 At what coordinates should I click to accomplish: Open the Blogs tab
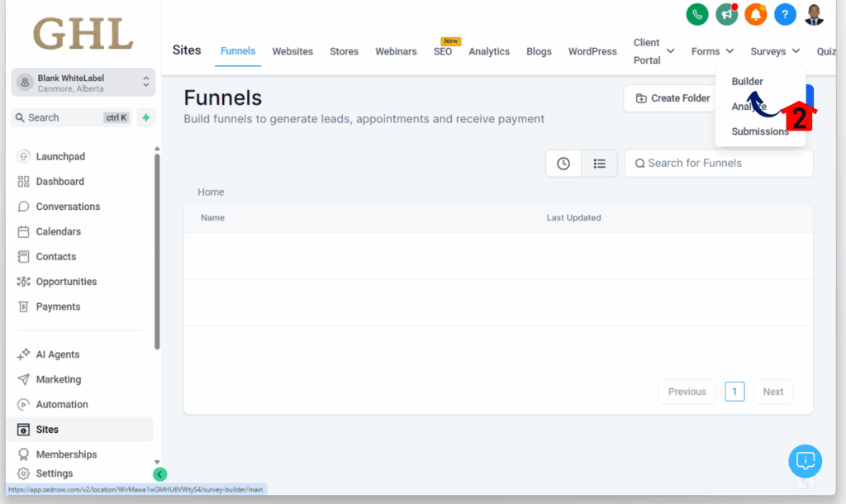(x=539, y=51)
